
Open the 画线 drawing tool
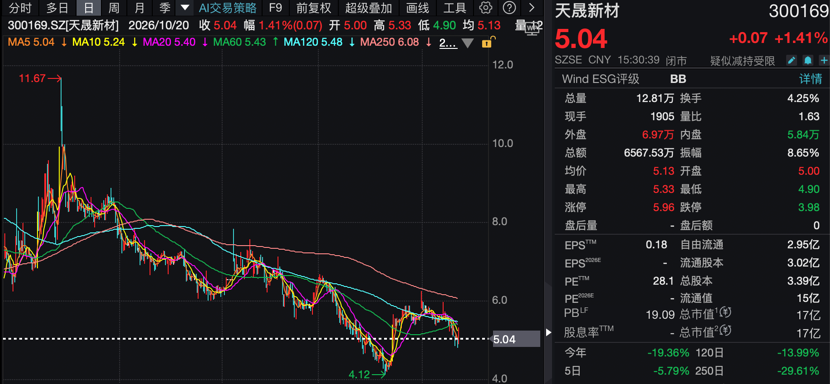pyautogui.click(x=418, y=7)
